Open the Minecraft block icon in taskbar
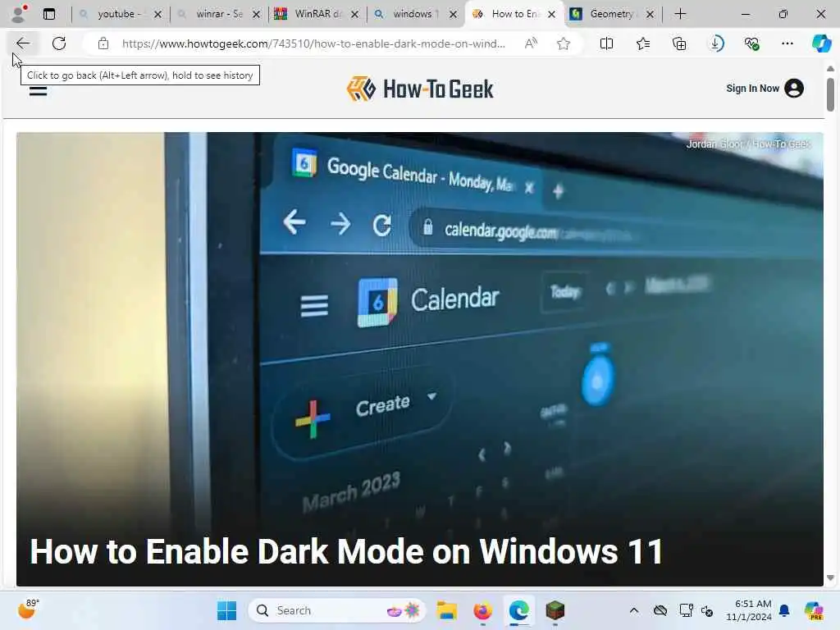The image size is (840, 630). point(555,610)
